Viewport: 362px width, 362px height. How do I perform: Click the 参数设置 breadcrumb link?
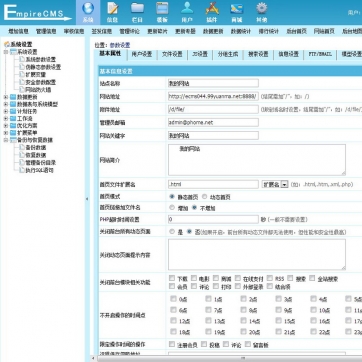coord(120,45)
